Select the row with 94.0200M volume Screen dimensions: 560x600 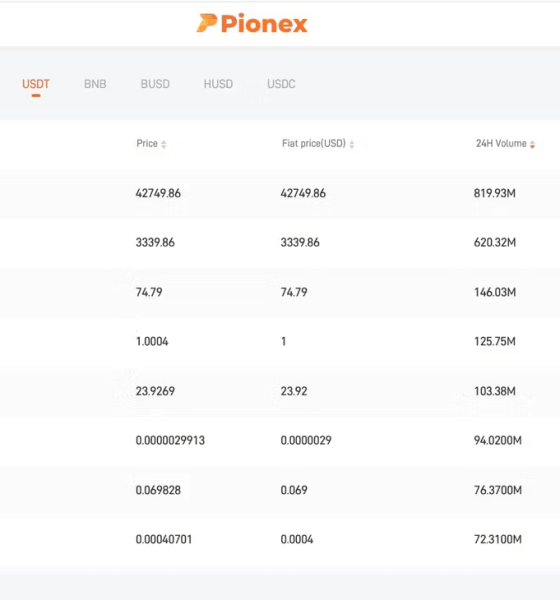pyautogui.click(x=280, y=440)
